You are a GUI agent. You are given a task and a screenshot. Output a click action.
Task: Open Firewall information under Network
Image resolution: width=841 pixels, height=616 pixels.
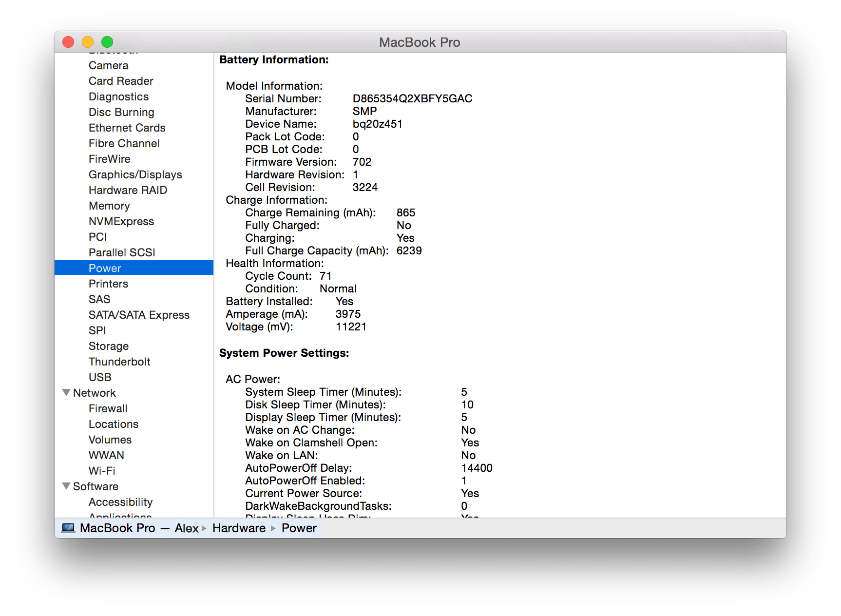pyautogui.click(x=108, y=408)
